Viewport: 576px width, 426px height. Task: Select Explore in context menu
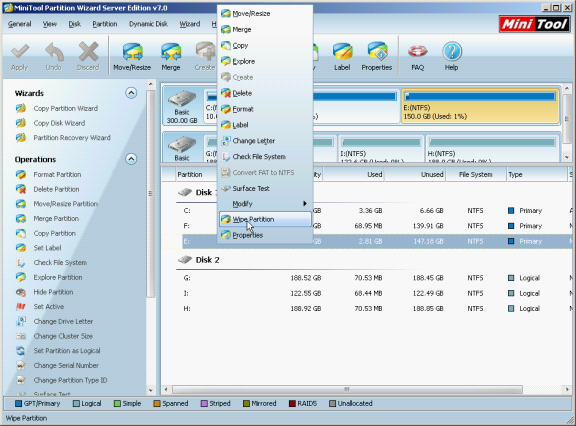tap(265, 61)
